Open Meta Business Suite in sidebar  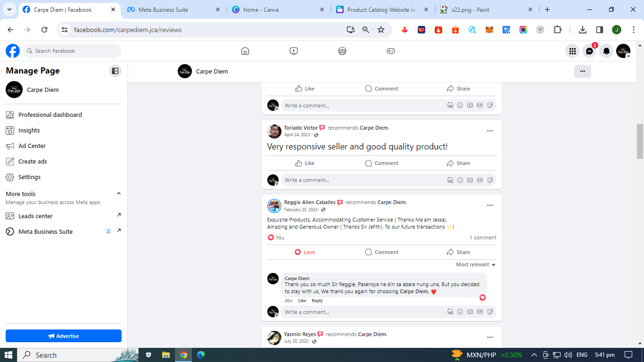[63, 231]
